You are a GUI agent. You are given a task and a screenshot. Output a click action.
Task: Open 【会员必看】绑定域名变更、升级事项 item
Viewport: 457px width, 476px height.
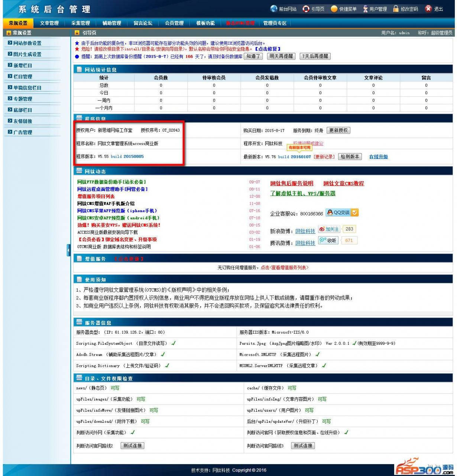pos(117,239)
